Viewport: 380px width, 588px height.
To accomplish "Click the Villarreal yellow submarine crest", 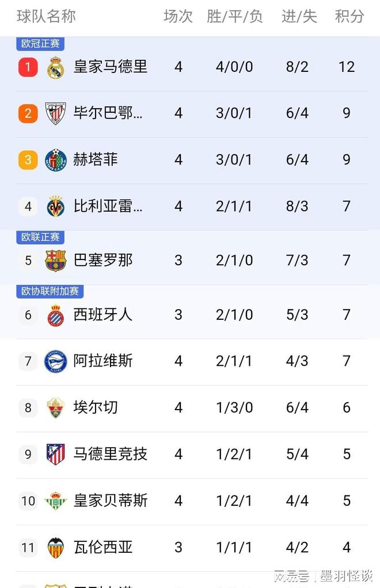I will coord(55,206).
